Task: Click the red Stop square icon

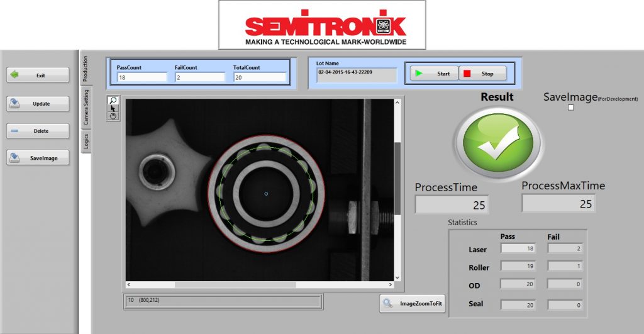Action: [467, 74]
